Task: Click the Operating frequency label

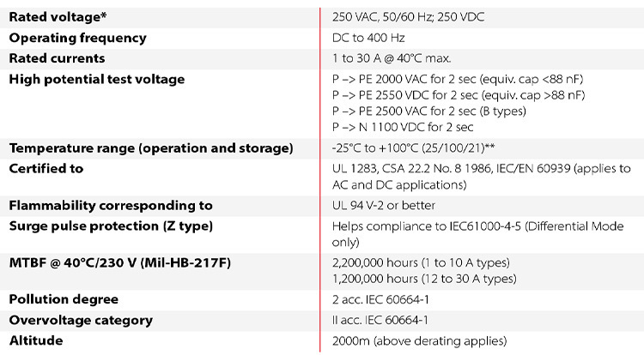Action: (x=77, y=38)
